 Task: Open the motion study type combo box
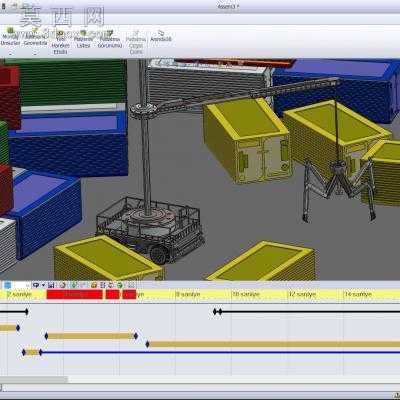22,285
